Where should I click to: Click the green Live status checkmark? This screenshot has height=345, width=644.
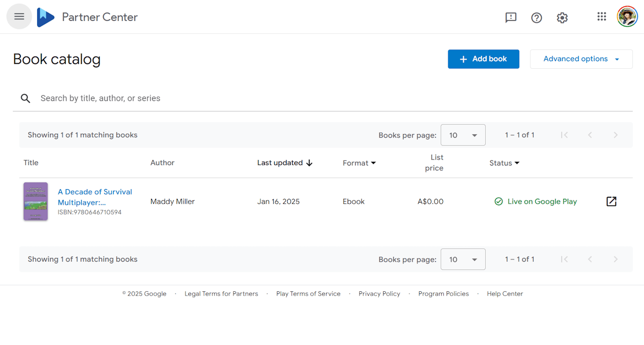(x=498, y=201)
